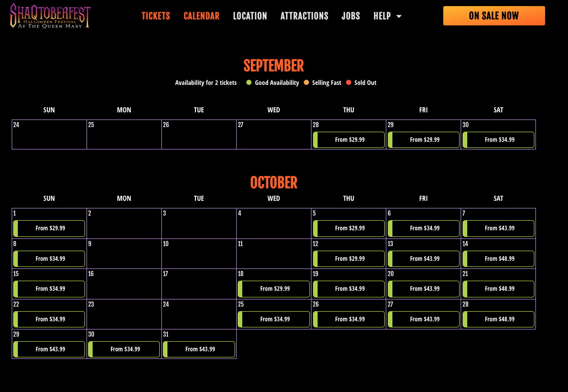
Task: Choose October 14 ticket from $48.99
Action: [498, 259]
